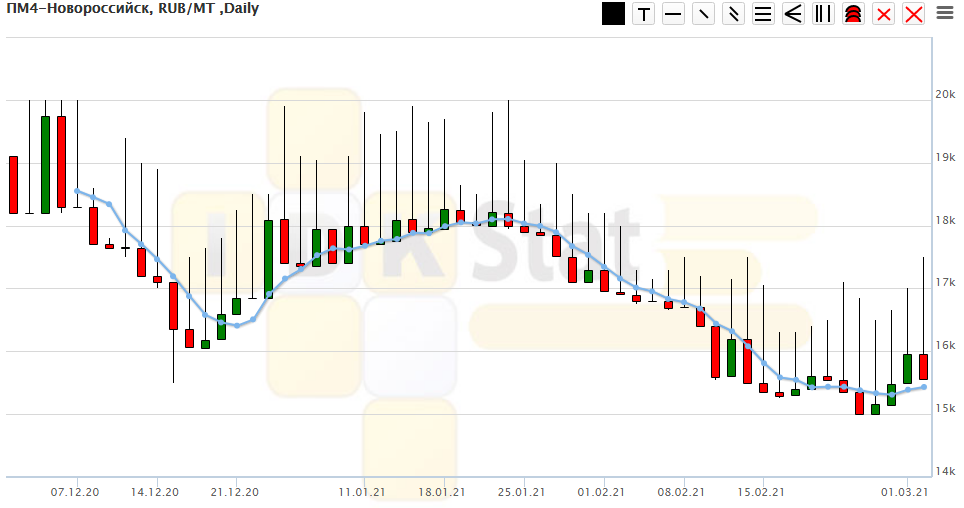Click the 20k price axis label

click(x=945, y=94)
